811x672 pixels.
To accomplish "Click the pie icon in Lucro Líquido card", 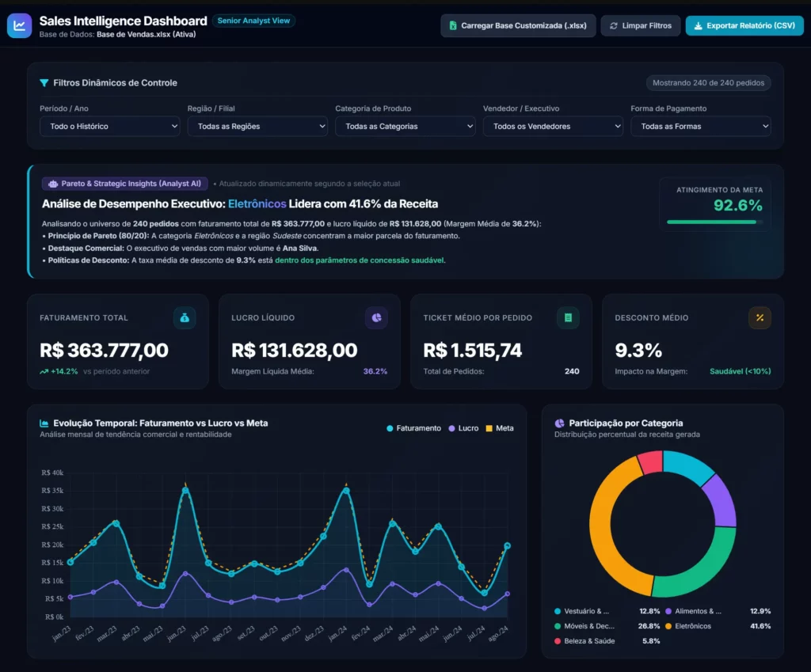I will pyautogui.click(x=376, y=318).
